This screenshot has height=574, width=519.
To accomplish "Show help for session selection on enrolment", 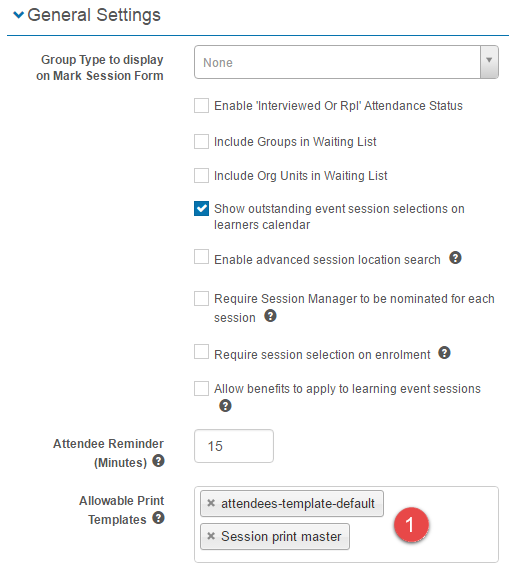I will [444, 353].
